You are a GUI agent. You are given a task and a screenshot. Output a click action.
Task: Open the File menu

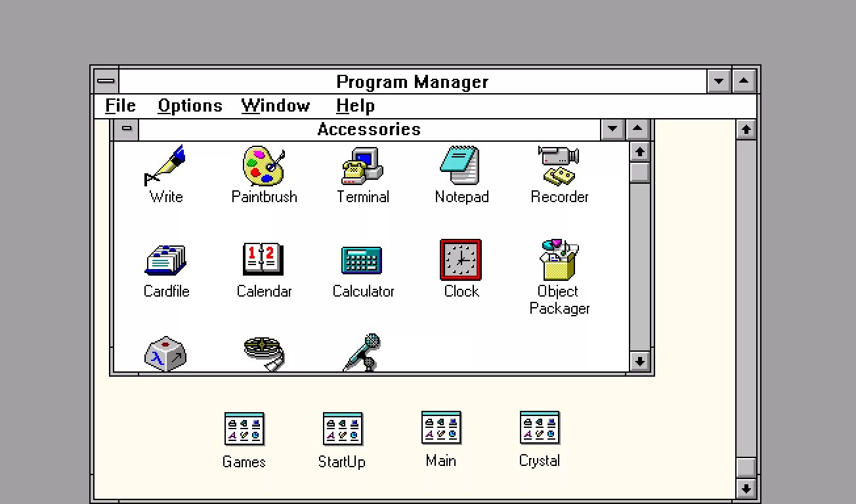point(120,106)
